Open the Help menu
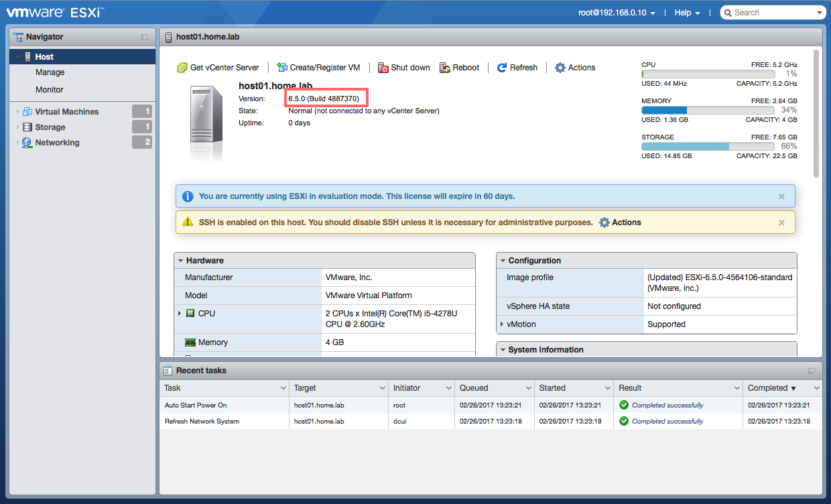 687,13
